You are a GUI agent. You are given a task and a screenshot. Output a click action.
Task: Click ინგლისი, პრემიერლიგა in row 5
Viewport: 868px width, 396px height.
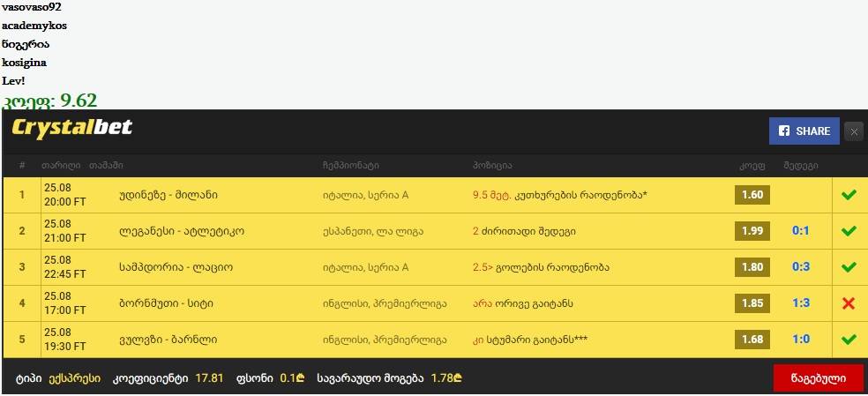tap(385, 339)
